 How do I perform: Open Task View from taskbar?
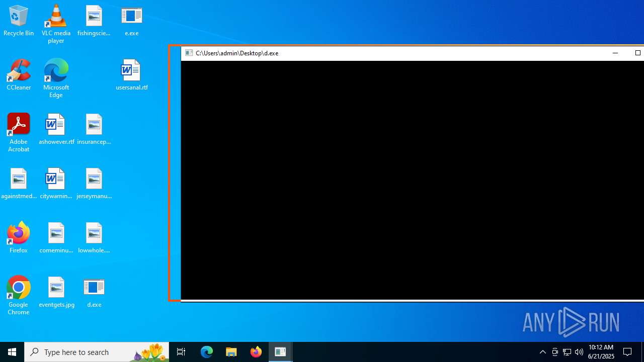(181, 352)
